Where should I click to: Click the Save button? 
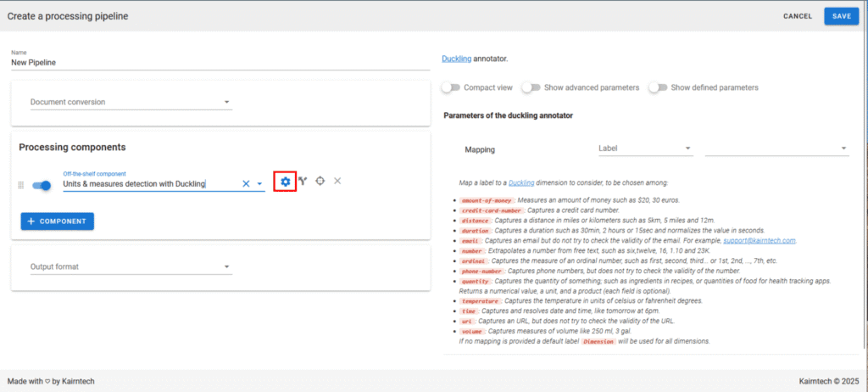pyautogui.click(x=841, y=16)
